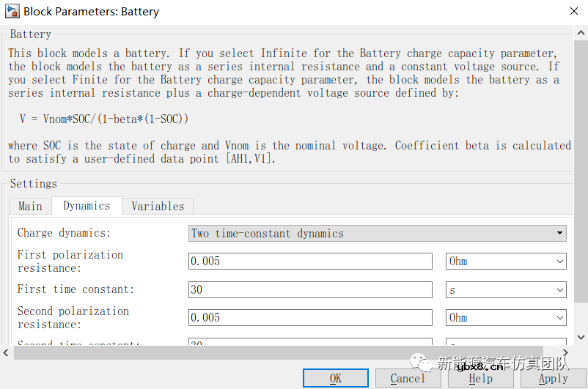Click the Simulink block icon in title bar

click(12, 11)
